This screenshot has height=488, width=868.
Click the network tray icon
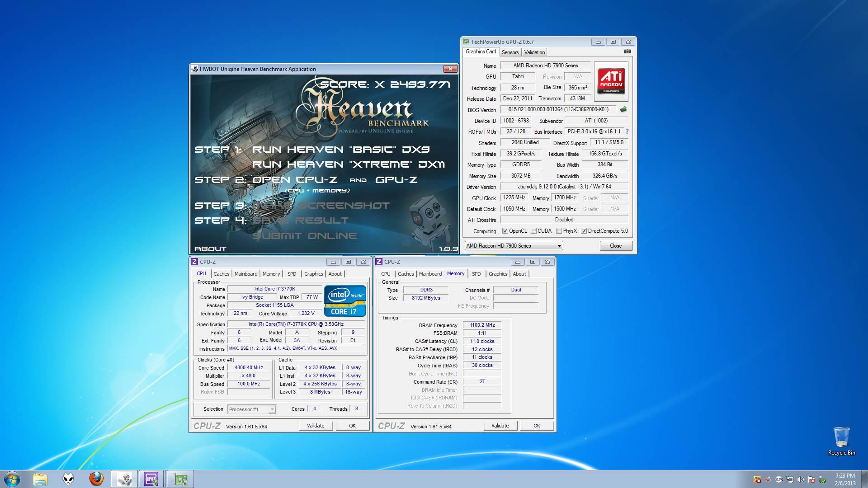790,479
